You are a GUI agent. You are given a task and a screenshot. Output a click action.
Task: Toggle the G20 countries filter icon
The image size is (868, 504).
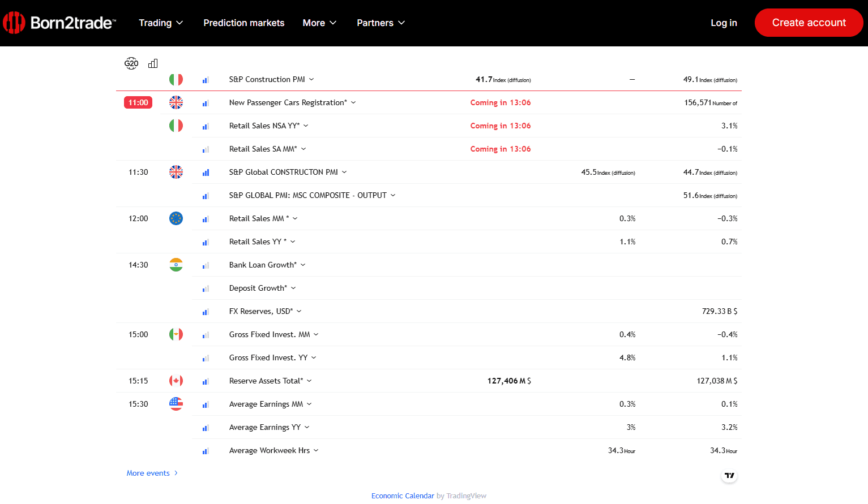click(x=131, y=63)
